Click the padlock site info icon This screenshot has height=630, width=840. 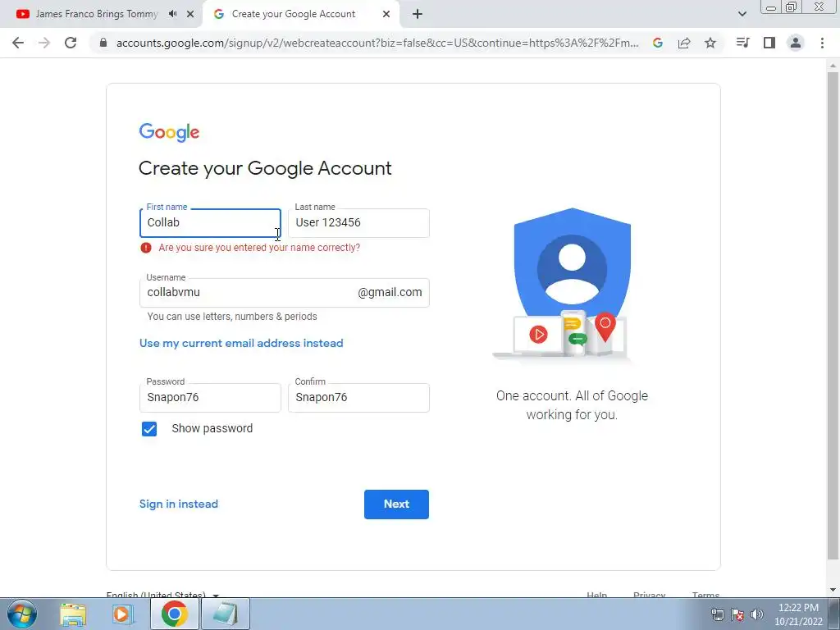(x=103, y=43)
